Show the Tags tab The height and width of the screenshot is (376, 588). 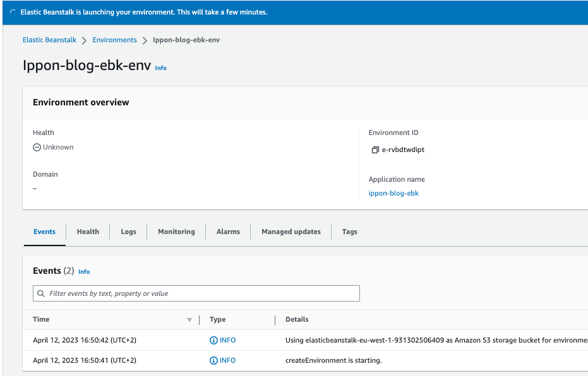pos(349,232)
